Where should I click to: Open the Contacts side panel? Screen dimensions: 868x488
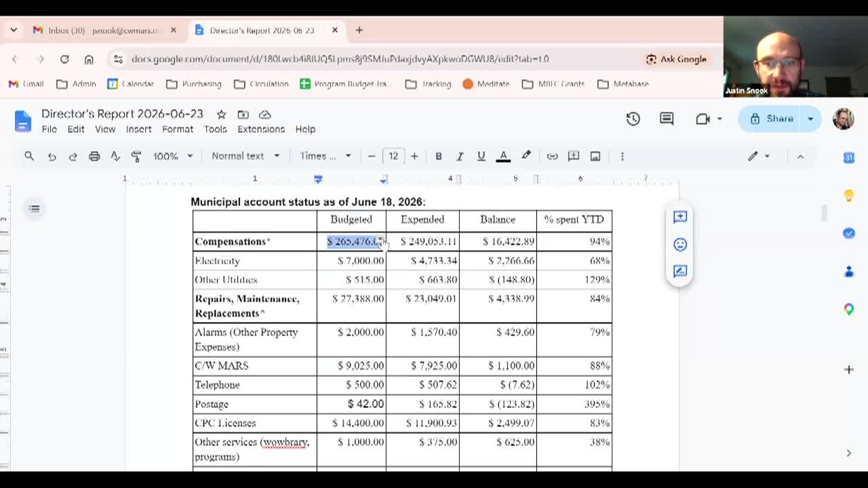click(x=849, y=272)
